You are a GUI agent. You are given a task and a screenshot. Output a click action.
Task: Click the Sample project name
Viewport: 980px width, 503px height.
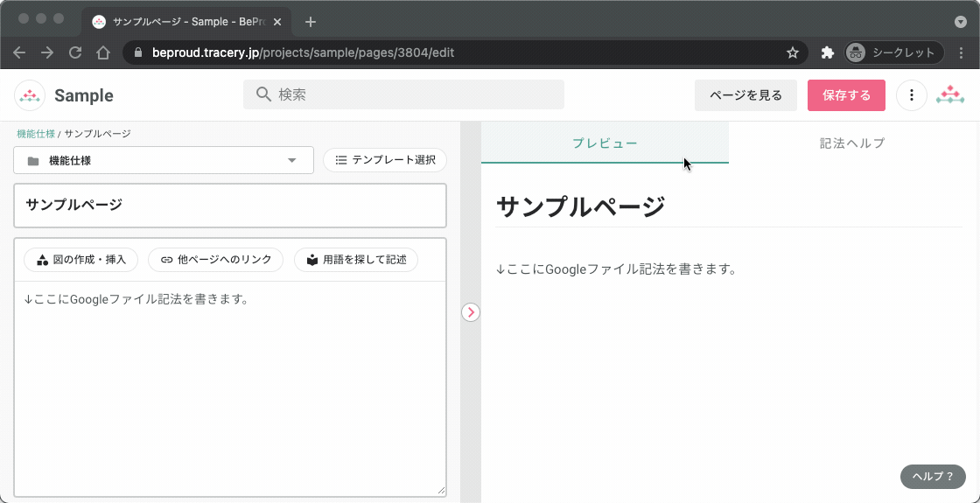[84, 95]
